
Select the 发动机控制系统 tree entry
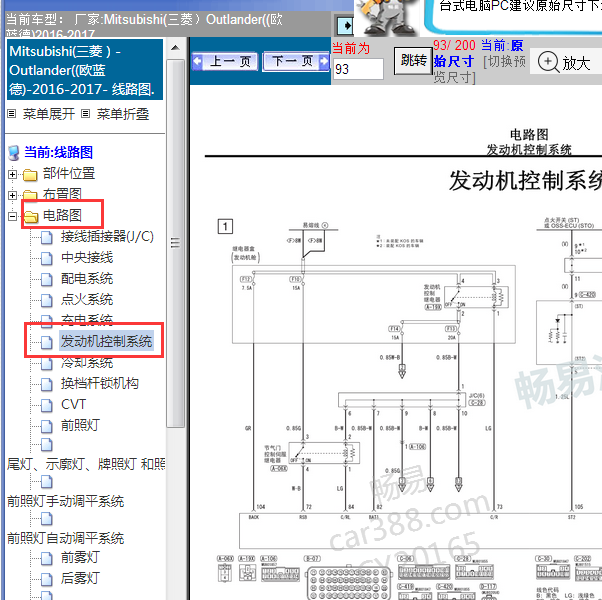[106, 341]
